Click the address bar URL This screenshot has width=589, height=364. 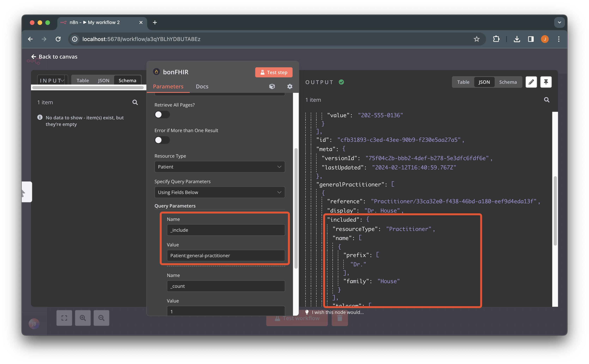click(x=141, y=39)
